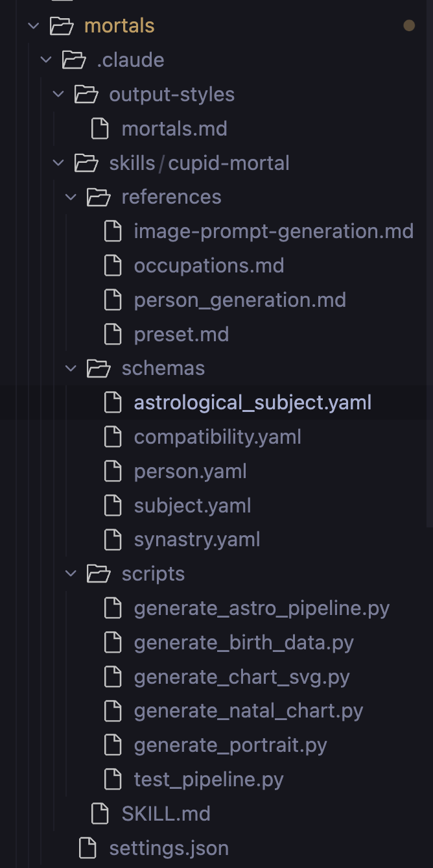Click the folder icon for the schemas directory
This screenshot has width=433, height=868.
coord(99,368)
